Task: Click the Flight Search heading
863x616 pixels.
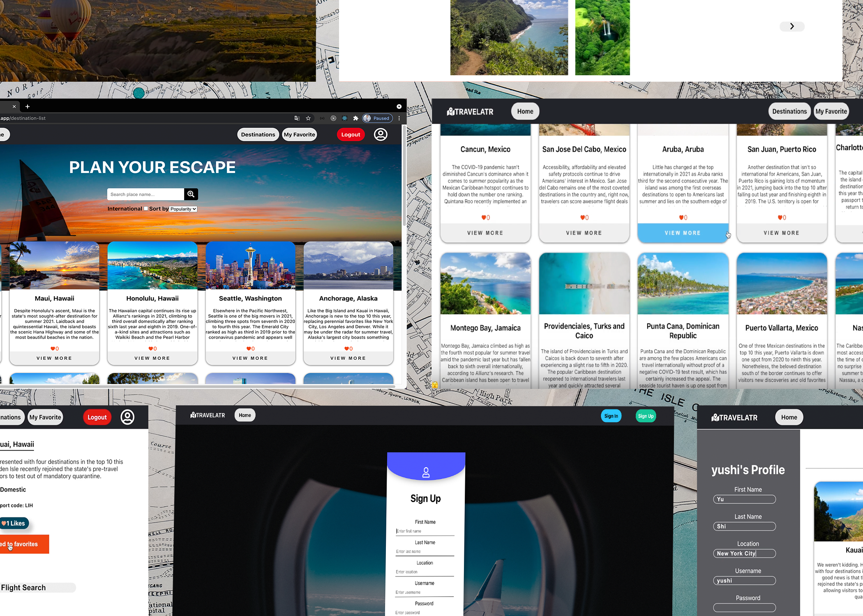Action: [x=23, y=588]
